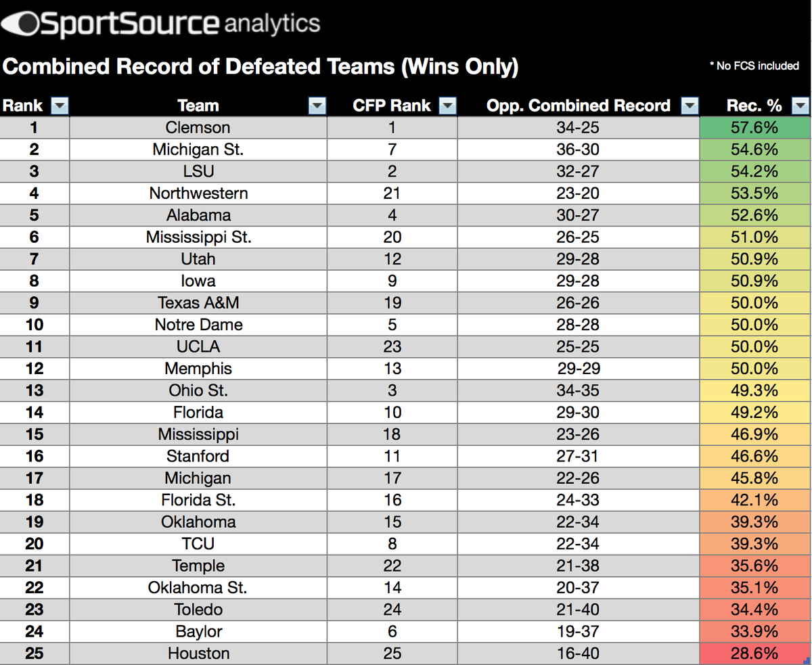The height and width of the screenshot is (665, 812).
Task: Select Notre Dame's CFP Rank cell
Action: click(392, 325)
